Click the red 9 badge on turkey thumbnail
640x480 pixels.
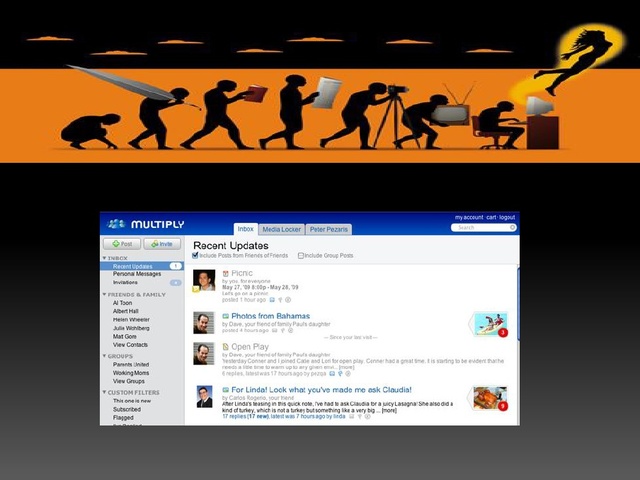[503, 406]
